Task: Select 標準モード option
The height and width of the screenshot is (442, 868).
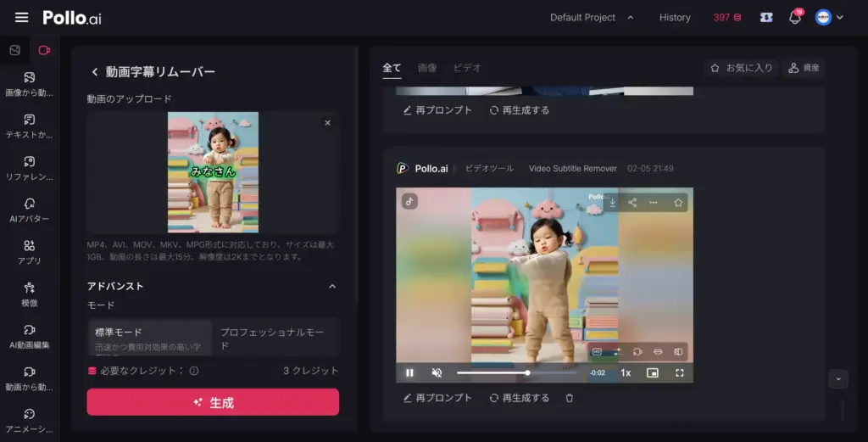Action: pos(150,338)
